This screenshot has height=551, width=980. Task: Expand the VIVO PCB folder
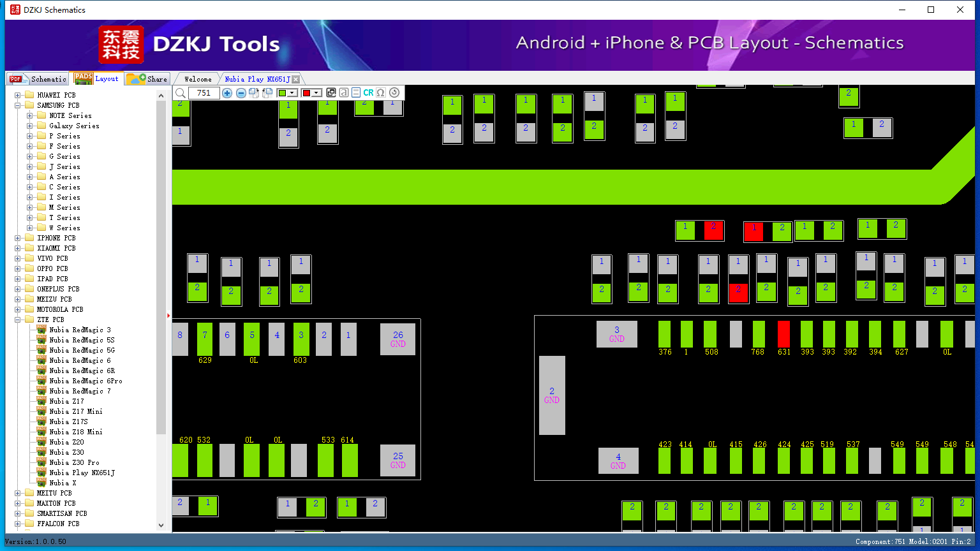18,258
